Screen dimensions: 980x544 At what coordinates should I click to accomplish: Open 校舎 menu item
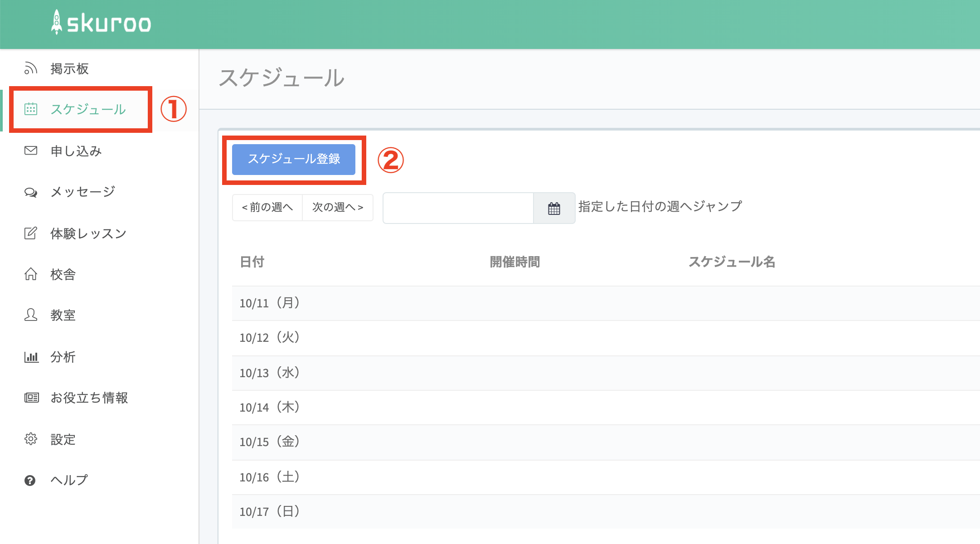[x=63, y=274]
